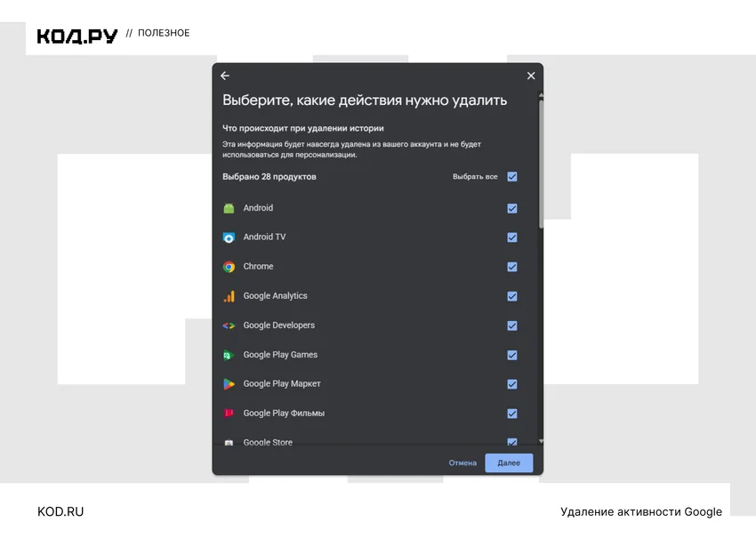756x538 pixels.
Task: Select the Google Play Маркет label
Action: (x=282, y=383)
